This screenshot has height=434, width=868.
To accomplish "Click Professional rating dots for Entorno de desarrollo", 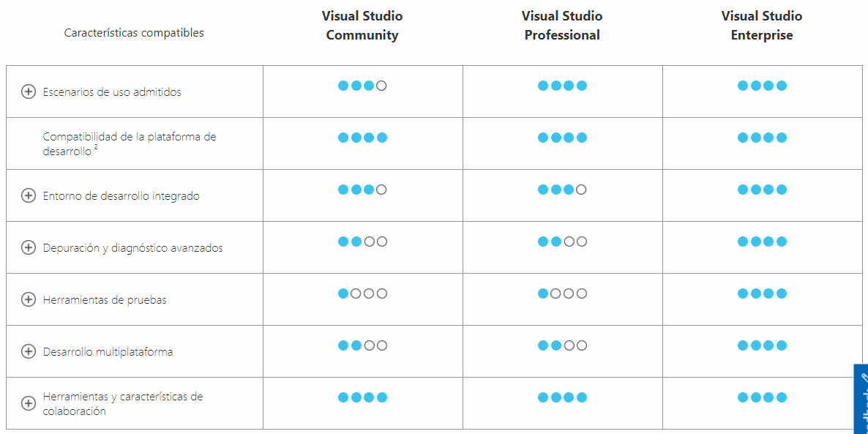I will pos(562,190).
